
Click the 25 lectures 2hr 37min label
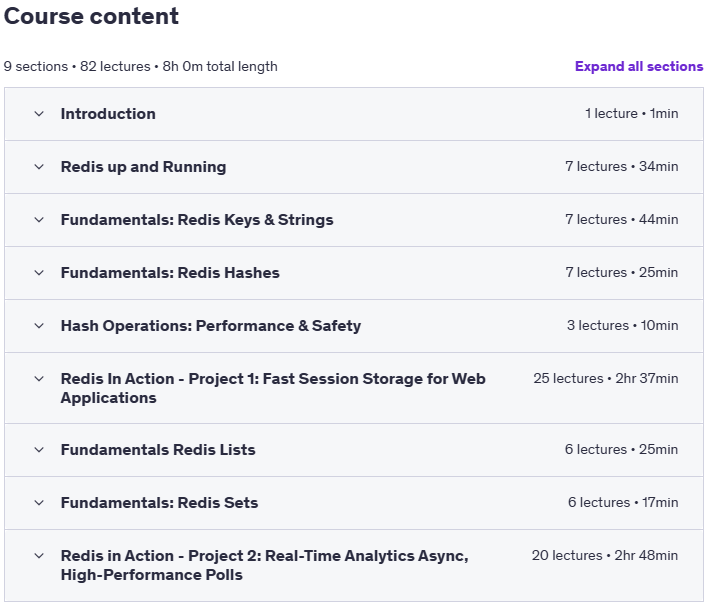pyautogui.click(x=605, y=378)
